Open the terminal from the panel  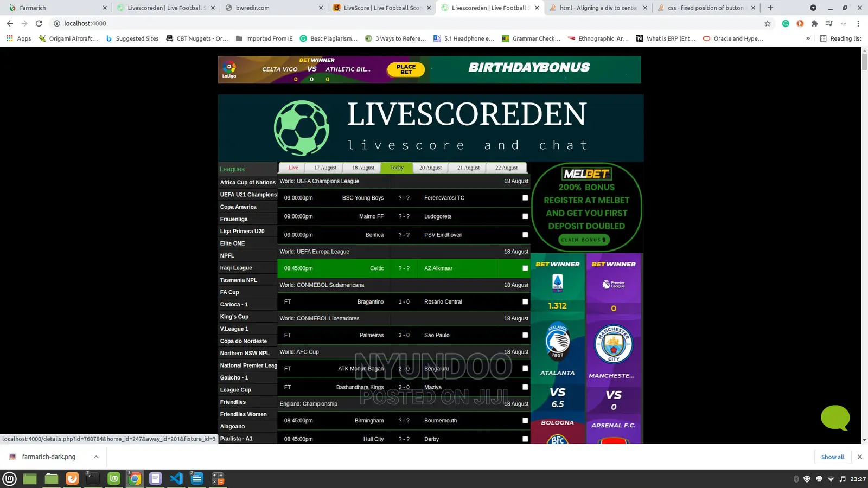(93, 479)
